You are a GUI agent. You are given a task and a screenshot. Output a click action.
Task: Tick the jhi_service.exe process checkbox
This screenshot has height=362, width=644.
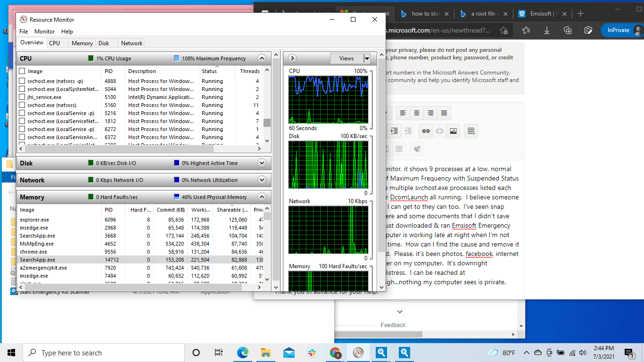point(22,97)
